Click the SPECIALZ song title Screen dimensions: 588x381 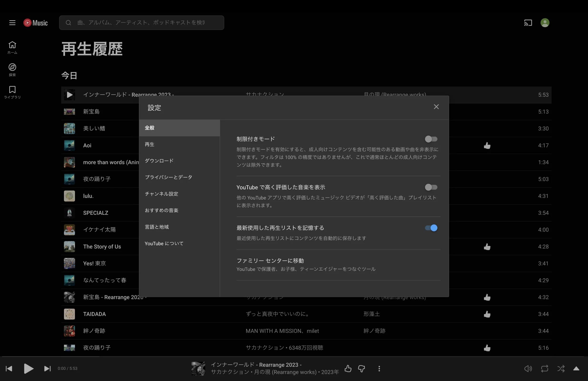pyautogui.click(x=96, y=213)
